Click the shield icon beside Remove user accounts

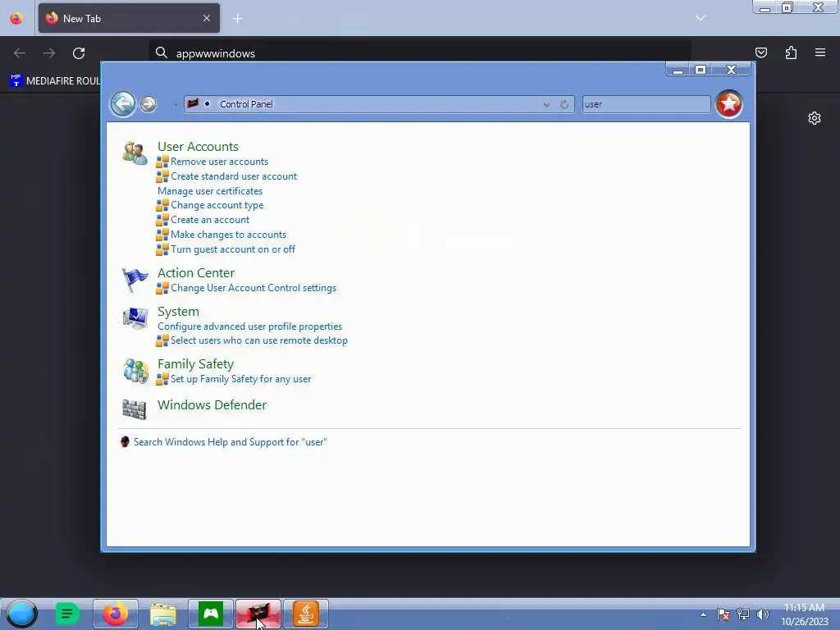tap(162, 162)
